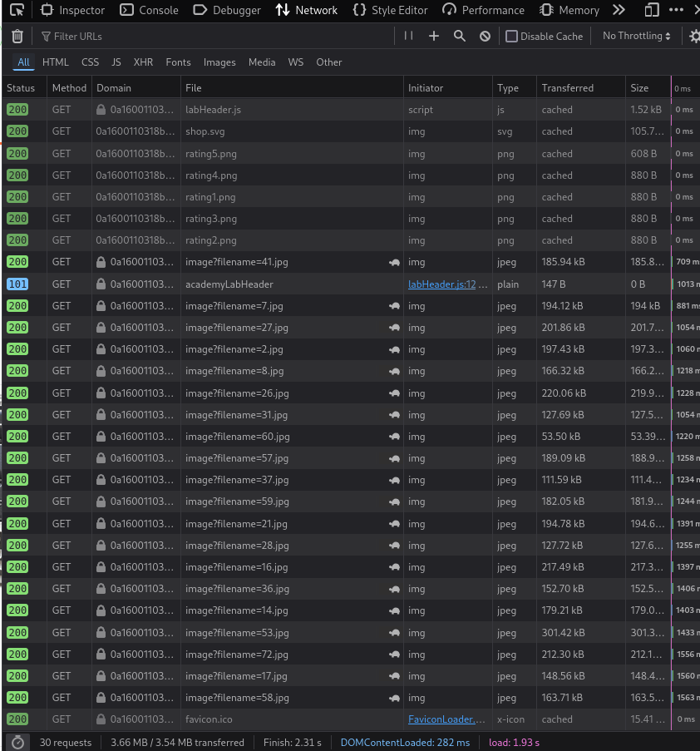The image size is (700, 751).
Task: Click lock icon on favicon.ico row
Action: 101,719
